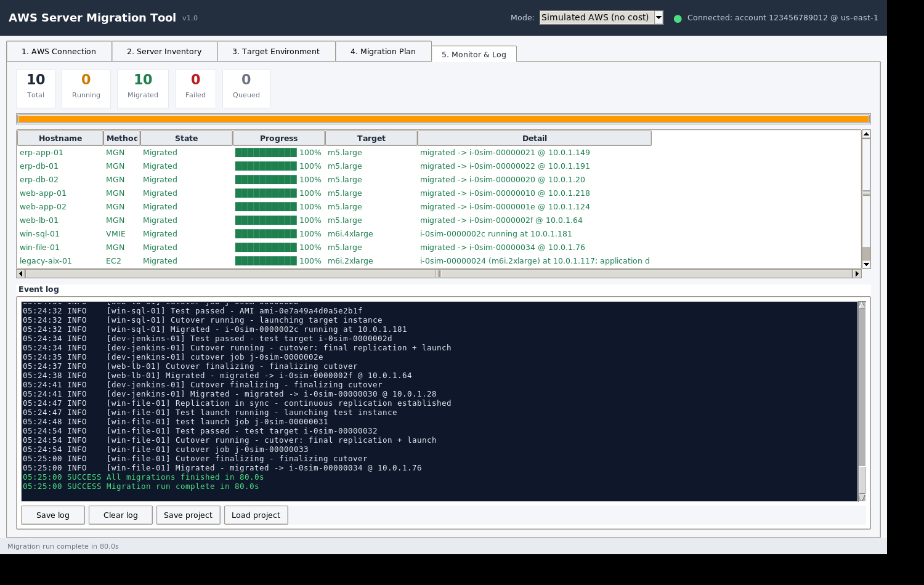Click the event log's vertical scrollbar
The width and height of the screenshot is (924, 585).
(x=862, y=401)
